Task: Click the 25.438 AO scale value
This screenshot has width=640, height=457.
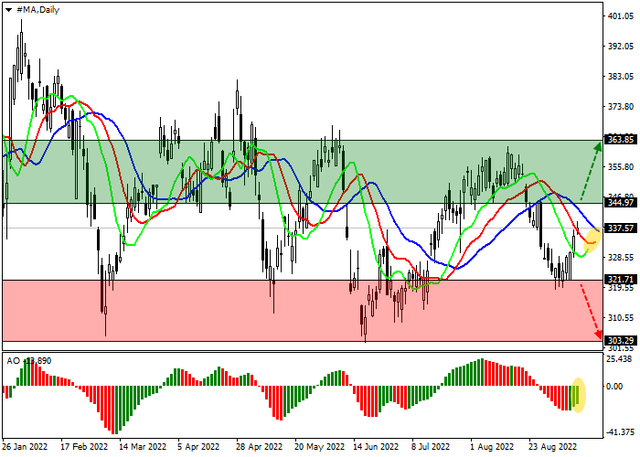Action: 620,359
